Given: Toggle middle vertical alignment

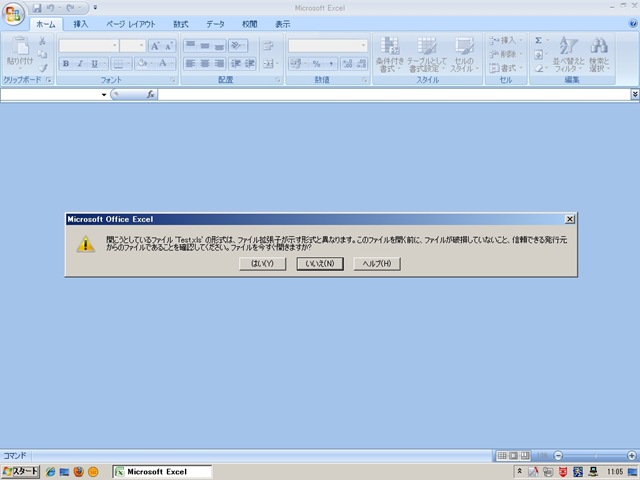Looking at the screenshot, I should pos(205,45).
